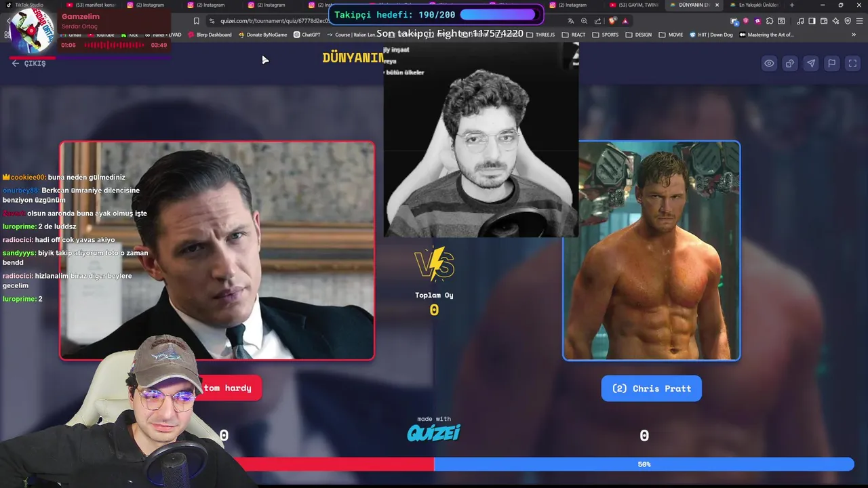
Task: Open the browser hamburger menu
Action: coord(859,21)
